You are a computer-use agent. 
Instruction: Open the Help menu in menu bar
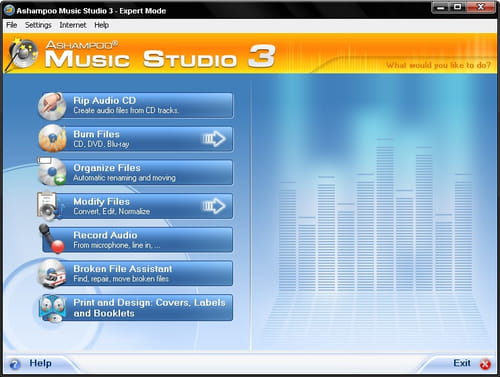coord(101,25)
